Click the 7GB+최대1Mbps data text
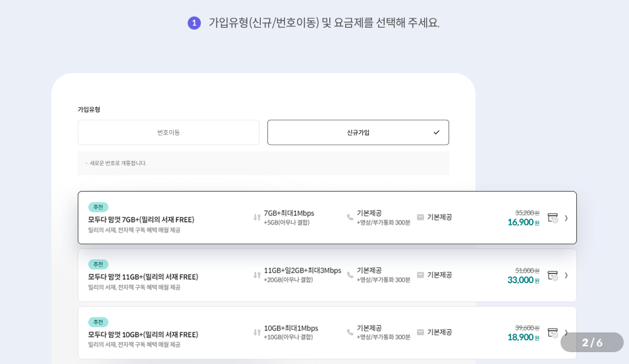629x364 pixels. (x=289, y=213)
